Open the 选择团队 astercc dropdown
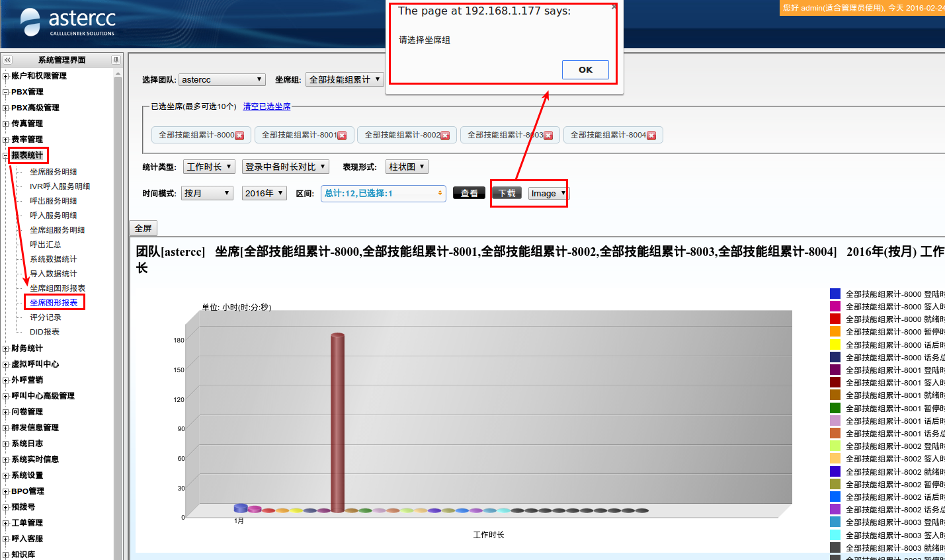945x560 pixels. pos(222,80)
